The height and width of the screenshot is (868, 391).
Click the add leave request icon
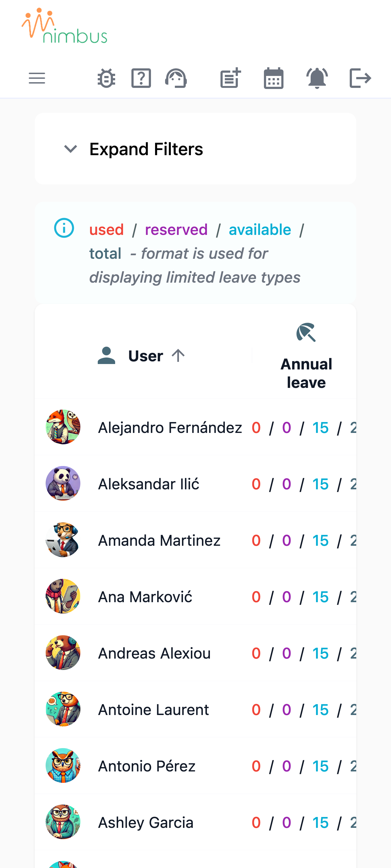231,78
